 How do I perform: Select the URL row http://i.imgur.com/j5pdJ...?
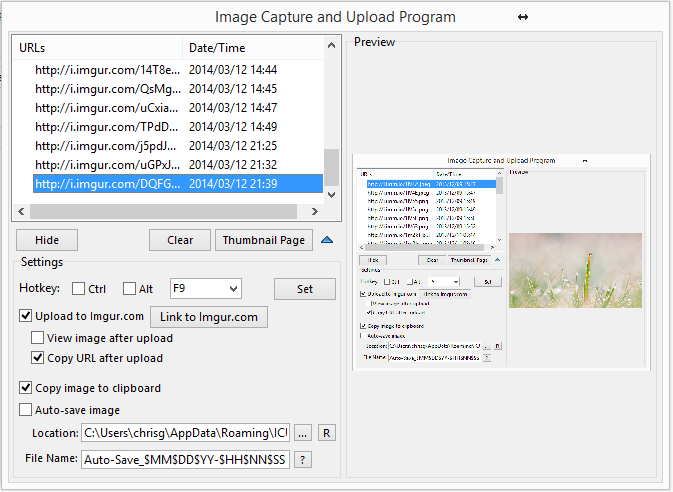point(178,146)
